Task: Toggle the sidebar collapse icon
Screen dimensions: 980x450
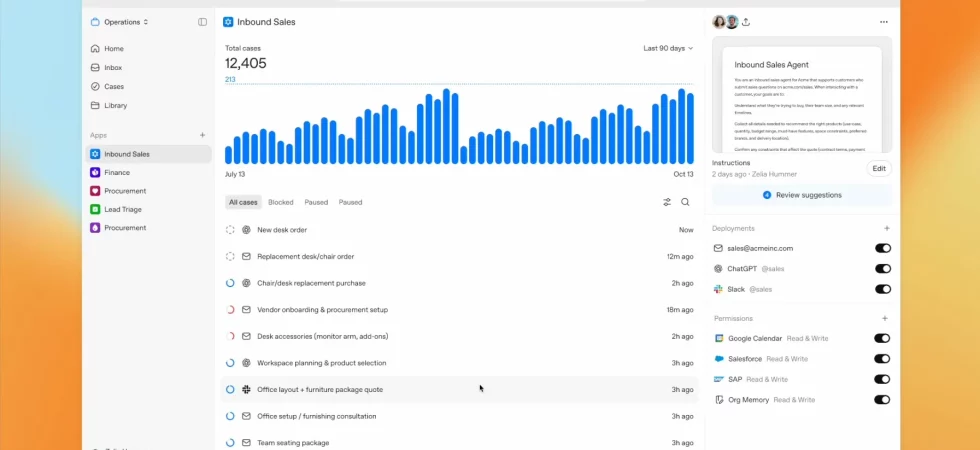Action: coord(202,22)
